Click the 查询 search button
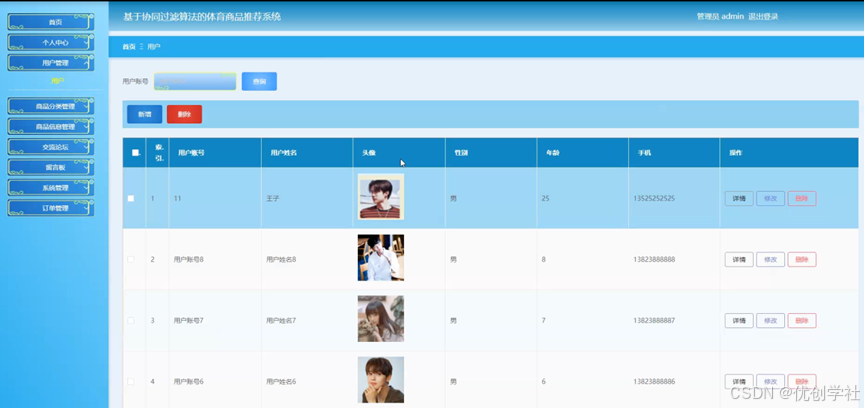This screenshot has width=864, height=408. tap(259, 81)
